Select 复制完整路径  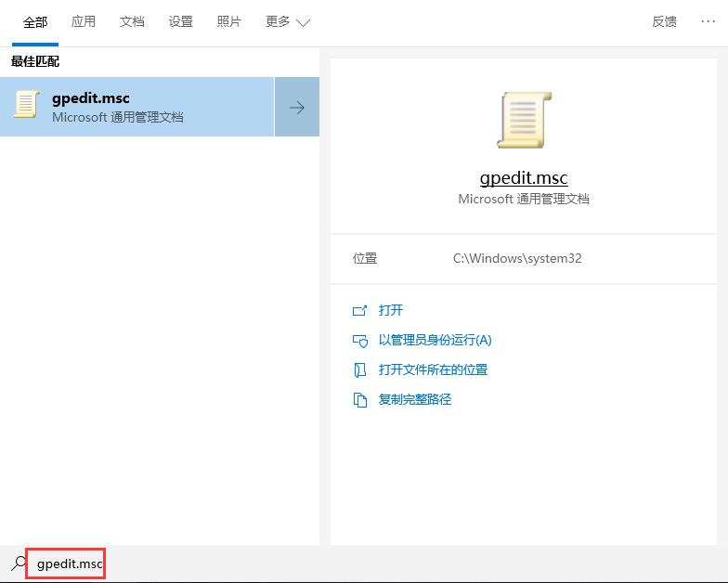point(414,399)
